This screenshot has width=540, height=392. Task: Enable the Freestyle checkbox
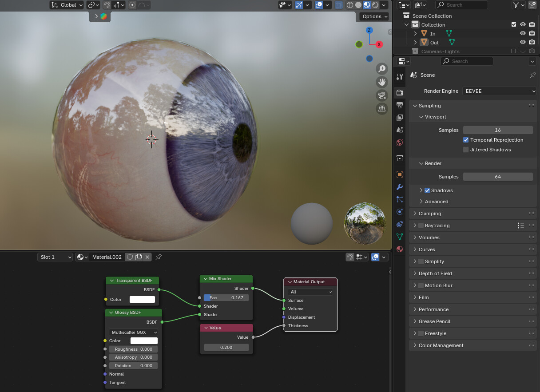pyautogui.click(x=421, y=333)
